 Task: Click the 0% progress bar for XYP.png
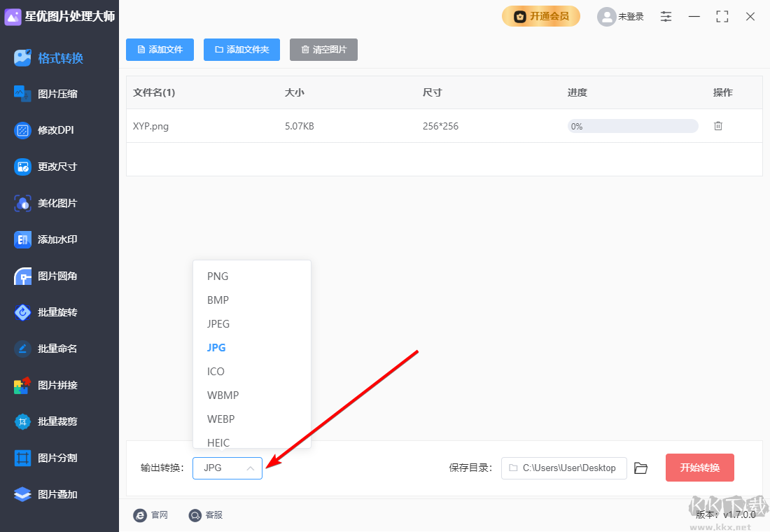tap(632, 125)
